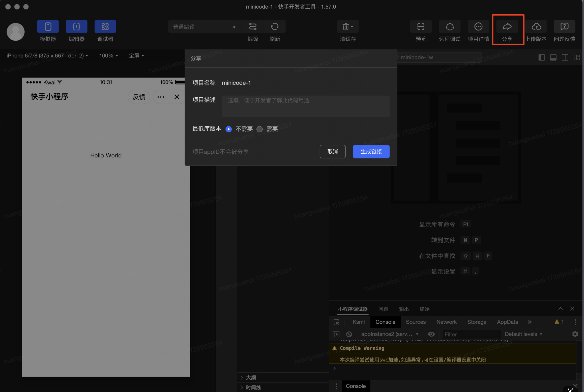
Task: Click the inspect element picker icon
Action: pyautogui.click(x=336, y=322)
